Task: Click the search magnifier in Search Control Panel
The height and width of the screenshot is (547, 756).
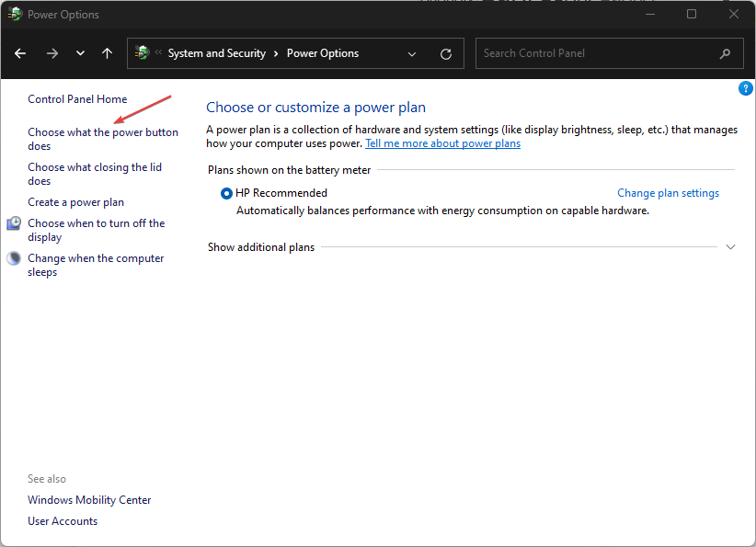Action: 725,53
